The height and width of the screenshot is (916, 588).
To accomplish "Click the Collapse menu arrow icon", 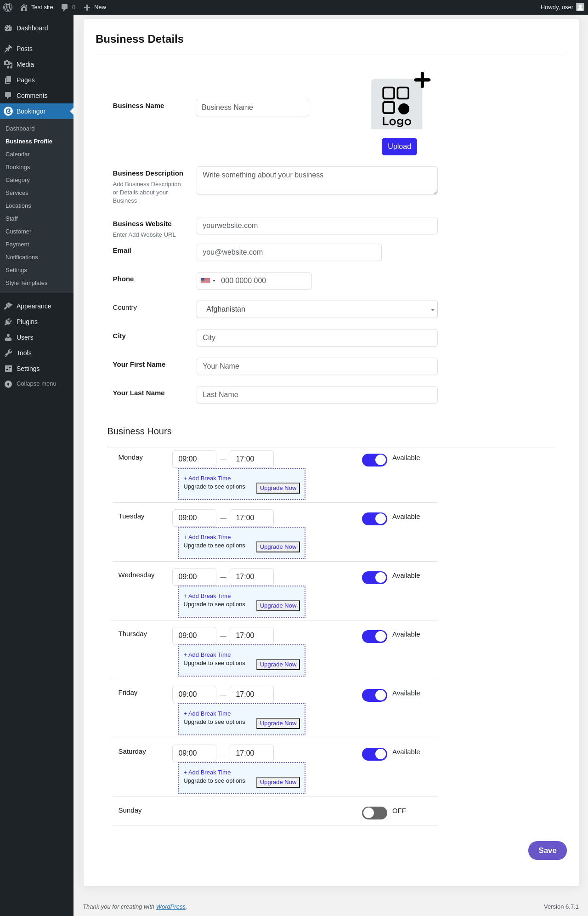I will point(8,384).
